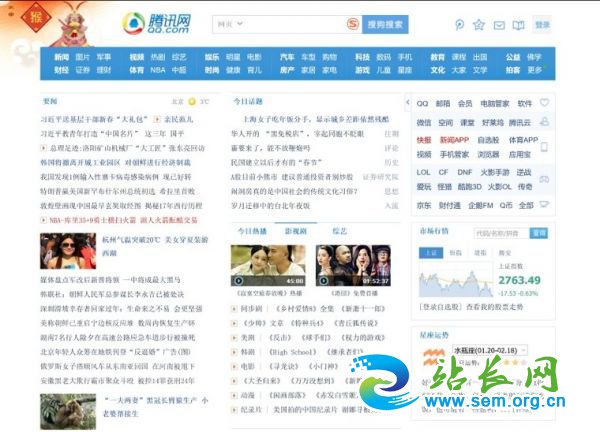
Task: Click the 登录 login button
Action: tap(542, 25)
